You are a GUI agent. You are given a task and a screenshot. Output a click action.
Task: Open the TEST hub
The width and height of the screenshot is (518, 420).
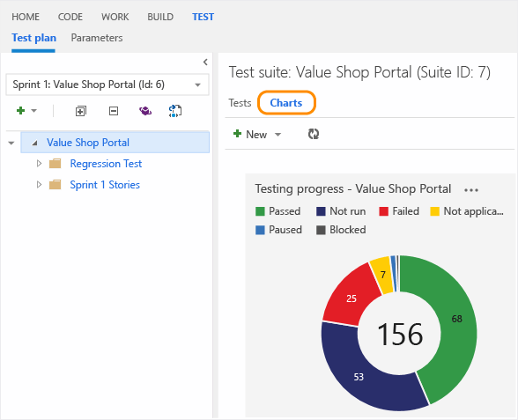click(203, 17)
